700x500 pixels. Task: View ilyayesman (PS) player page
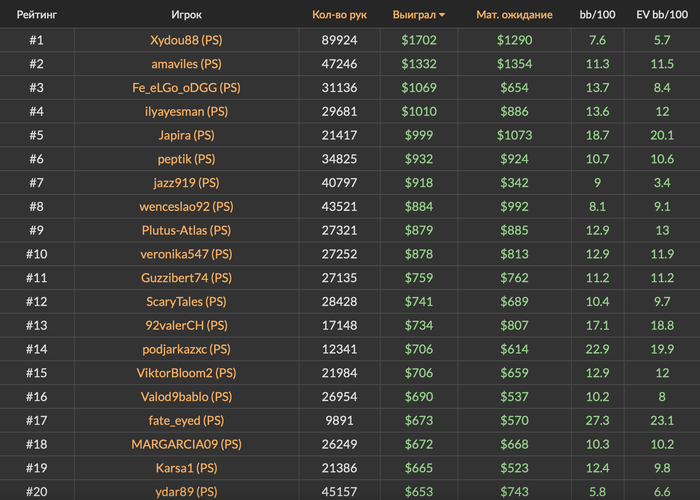coord(186,111)
